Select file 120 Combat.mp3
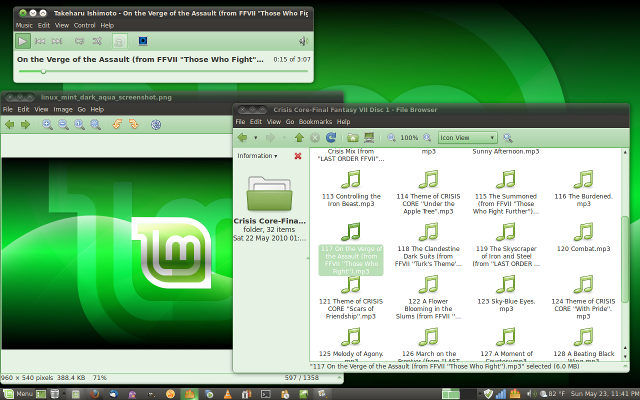The width and height of the screenshot is (640, 400). 583,238
